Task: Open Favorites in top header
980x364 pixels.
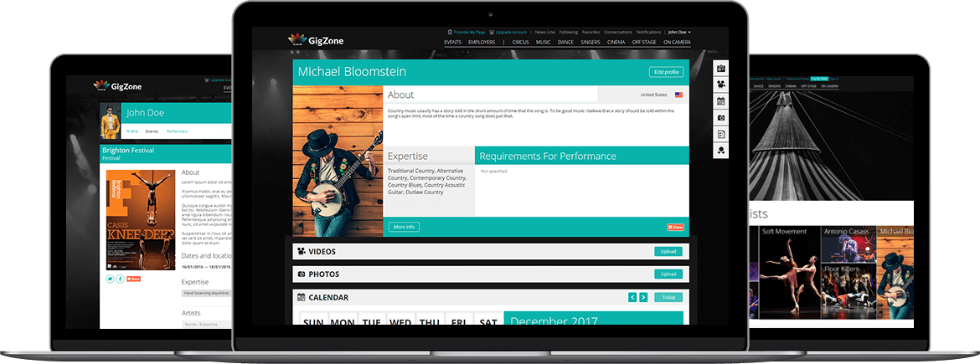Action: coord(591,32)
